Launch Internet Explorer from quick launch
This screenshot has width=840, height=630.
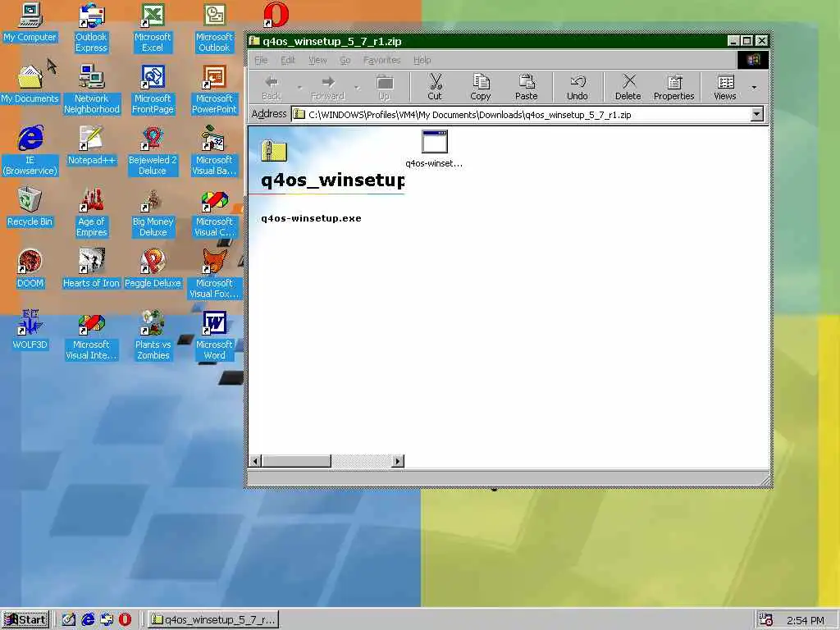tap(88, 620)
